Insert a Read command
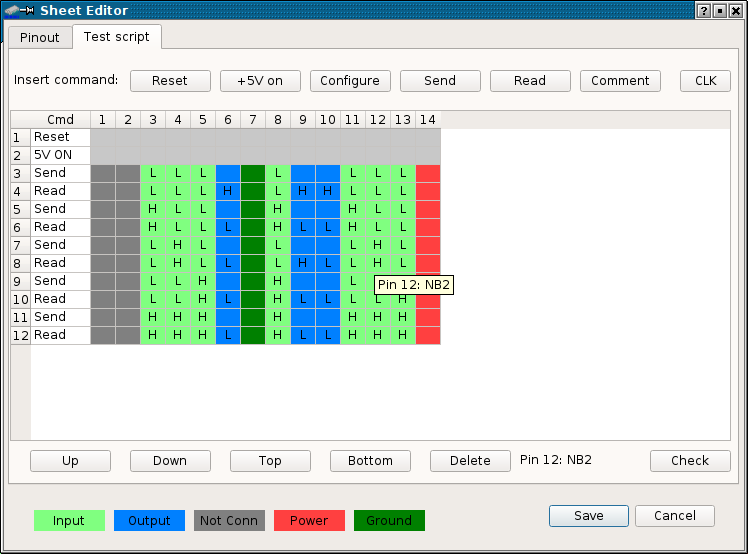This screenshot has height=554, width=748. point(530,81)
